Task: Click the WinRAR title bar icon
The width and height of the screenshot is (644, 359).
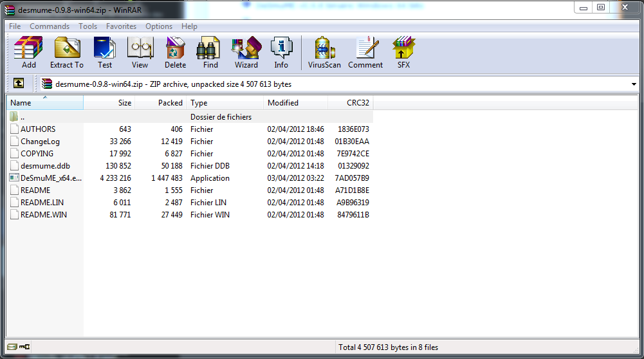Action: tap(10, 10)
